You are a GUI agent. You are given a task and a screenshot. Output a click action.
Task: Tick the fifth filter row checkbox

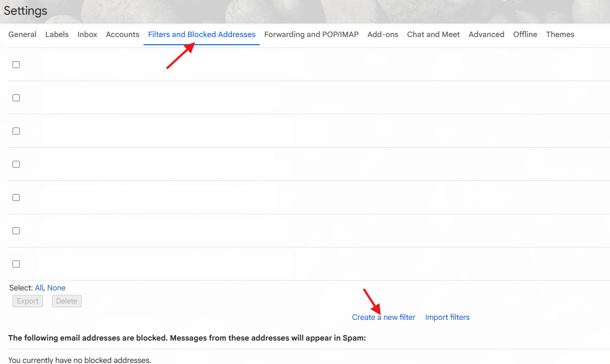[16, 197]
